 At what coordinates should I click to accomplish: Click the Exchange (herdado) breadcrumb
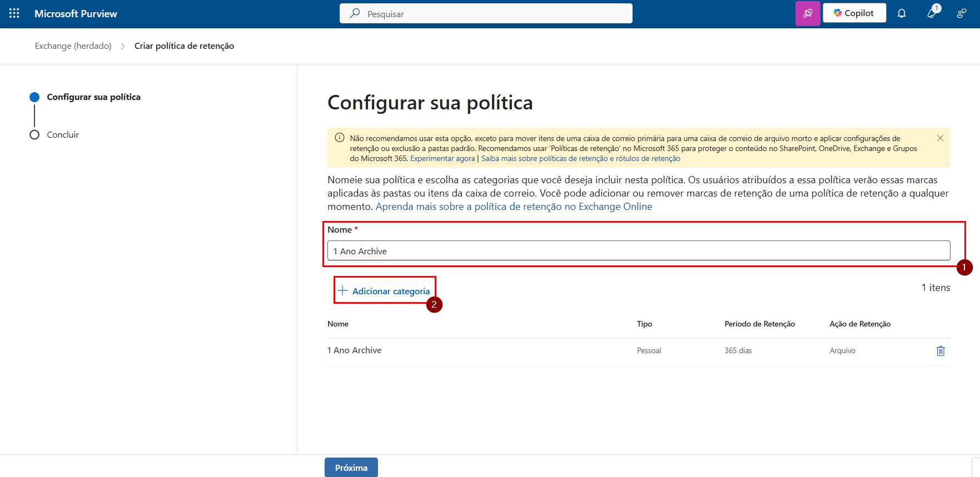click(73, 46)
